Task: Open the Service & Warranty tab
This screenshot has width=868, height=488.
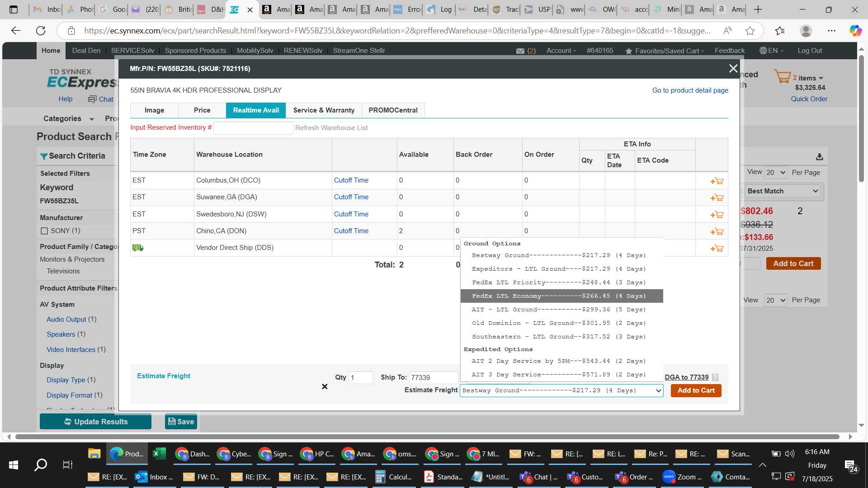Action: [324, 110]
